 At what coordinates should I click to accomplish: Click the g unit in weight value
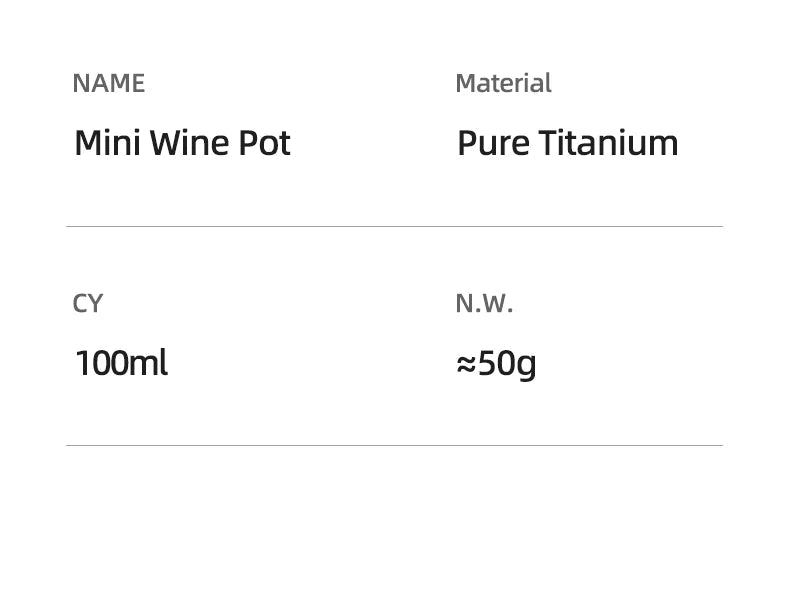coord(526,365)
